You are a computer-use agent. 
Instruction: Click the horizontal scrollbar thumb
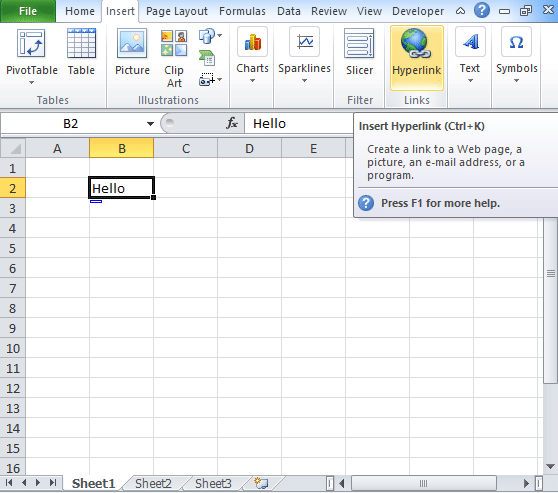tap(423, 483)
